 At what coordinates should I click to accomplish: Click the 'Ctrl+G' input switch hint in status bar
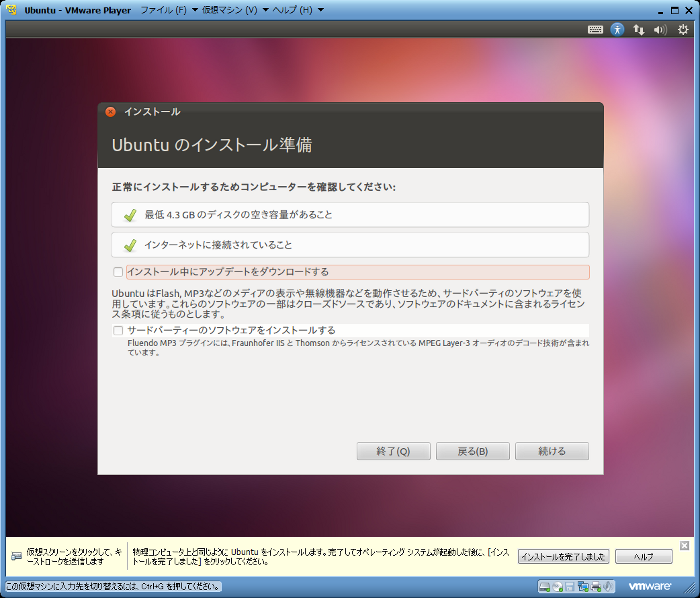[x=113, y=586]
